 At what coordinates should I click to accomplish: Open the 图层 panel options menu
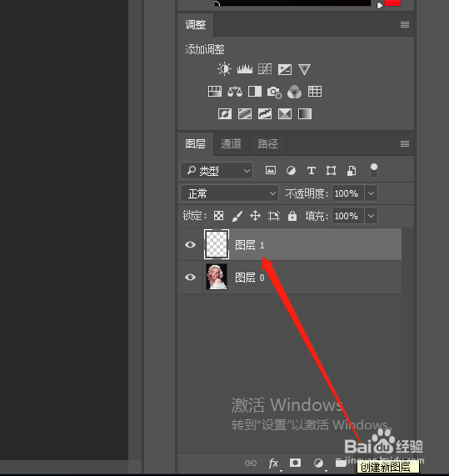pyautogui.click(x=405, y=143)
